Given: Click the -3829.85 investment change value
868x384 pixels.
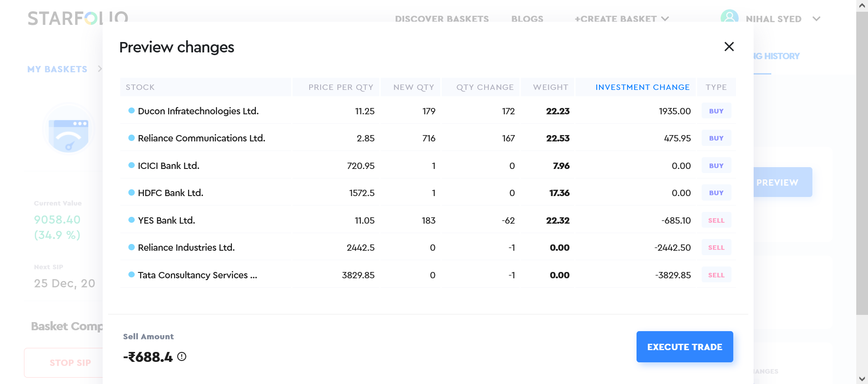Looking at the screenshot, I should coord(673,275).
